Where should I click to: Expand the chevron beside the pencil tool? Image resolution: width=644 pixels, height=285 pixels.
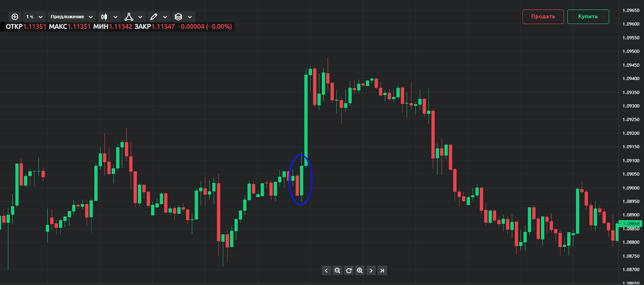pos(165,17)
